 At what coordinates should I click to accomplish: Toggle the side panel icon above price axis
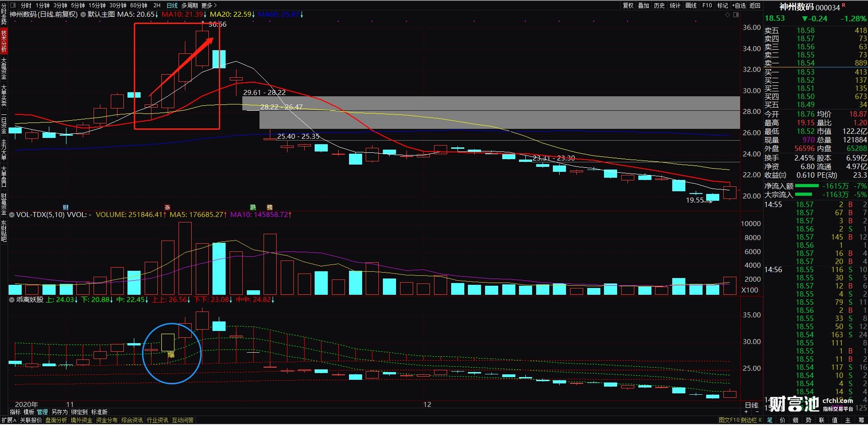[736, 14]
